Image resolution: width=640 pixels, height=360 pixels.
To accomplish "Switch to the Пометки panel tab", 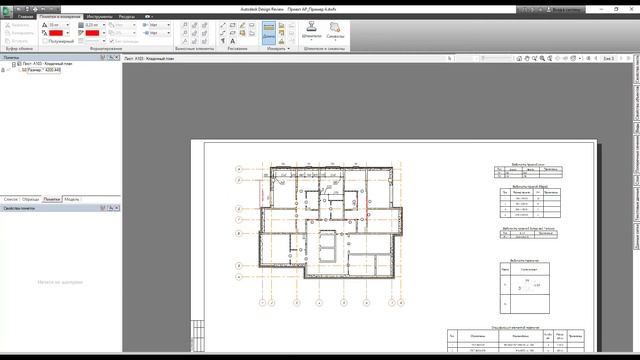I will pos(52,199).
